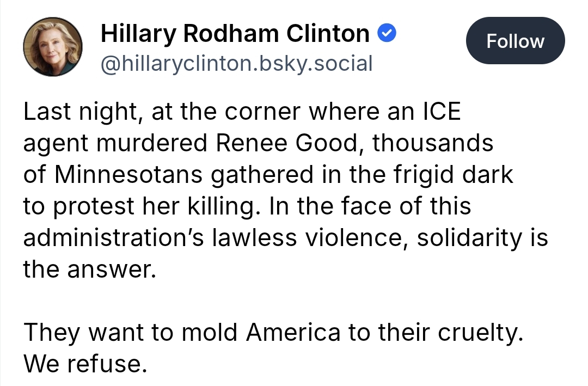The width and height of the screenshot is (588, 386).
Task: Open Hillary Rodham Clinton's profile avatar
Action: pos(53,47)
